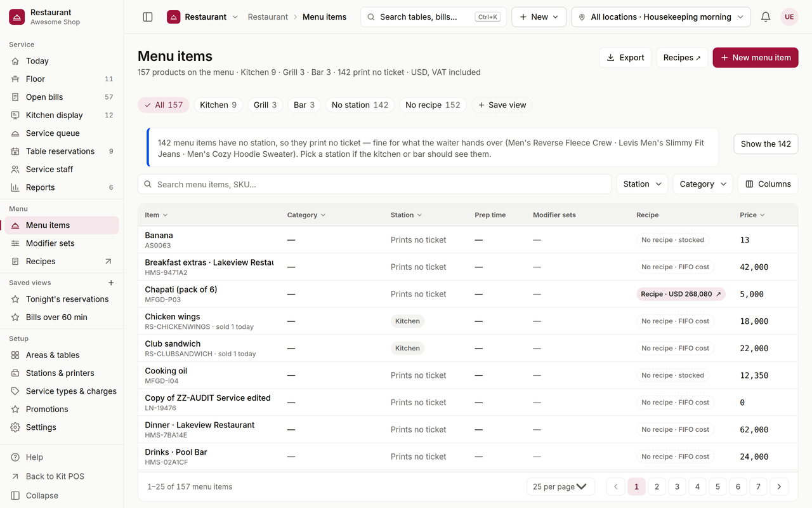Open Service queue
Viewport: 812px width, 508px height.
click(x=62, y=133)
